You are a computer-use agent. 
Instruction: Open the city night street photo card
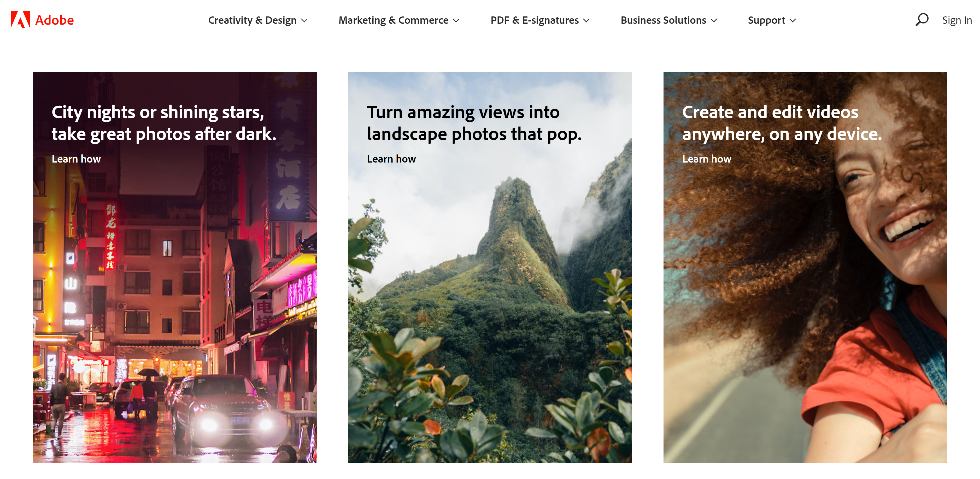tap(175, 304)
